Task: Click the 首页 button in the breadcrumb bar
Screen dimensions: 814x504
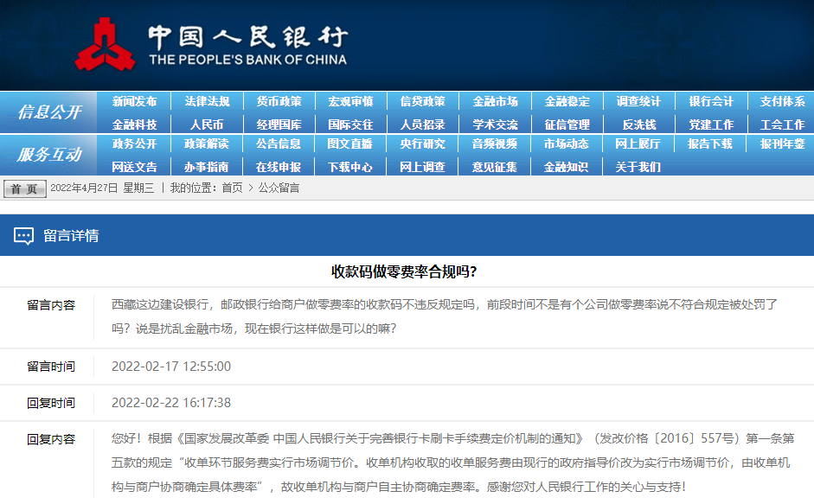Action: (x=23, y=188)
